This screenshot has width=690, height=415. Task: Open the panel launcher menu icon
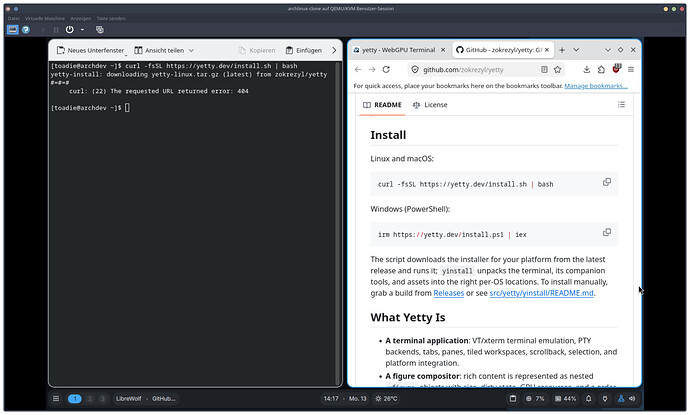coord(56,399)
